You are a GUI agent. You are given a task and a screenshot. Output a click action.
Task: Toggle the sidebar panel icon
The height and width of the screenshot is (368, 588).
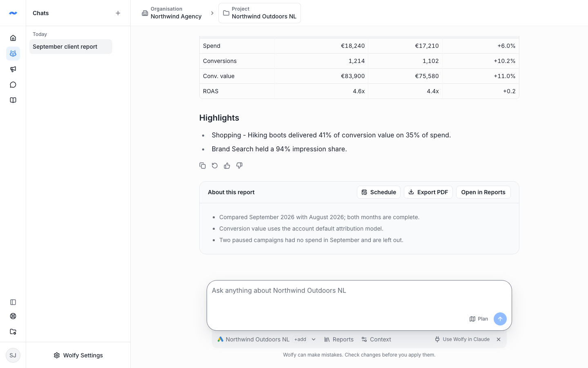13,302
